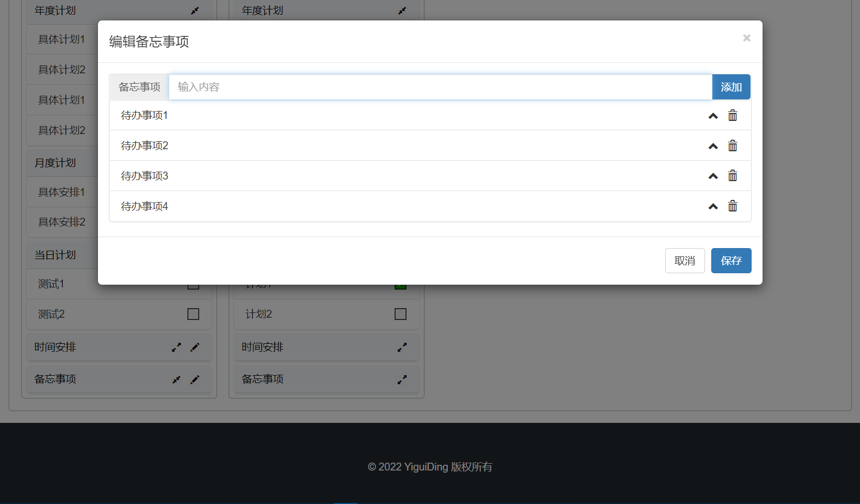860x504 pixels.
Task: Edit 时间安排 using the pencil icon
Action: [x=195, y=348]
